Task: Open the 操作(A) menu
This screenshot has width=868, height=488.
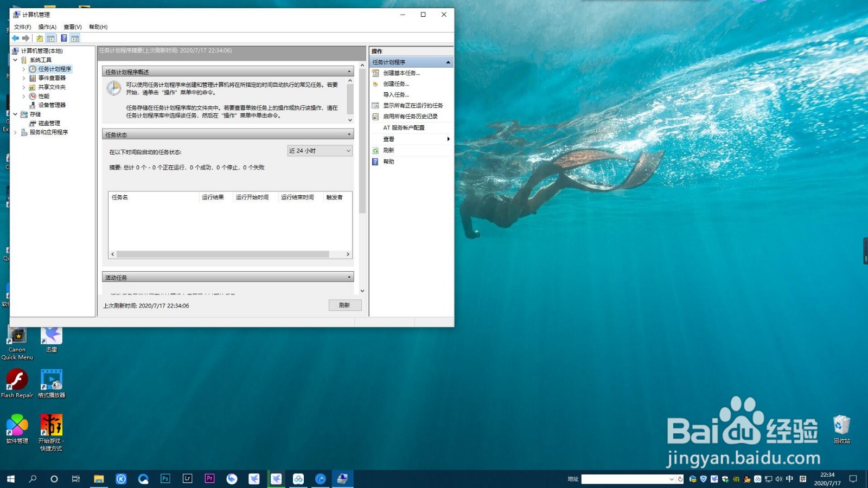Action: click(x=47, y=27)
